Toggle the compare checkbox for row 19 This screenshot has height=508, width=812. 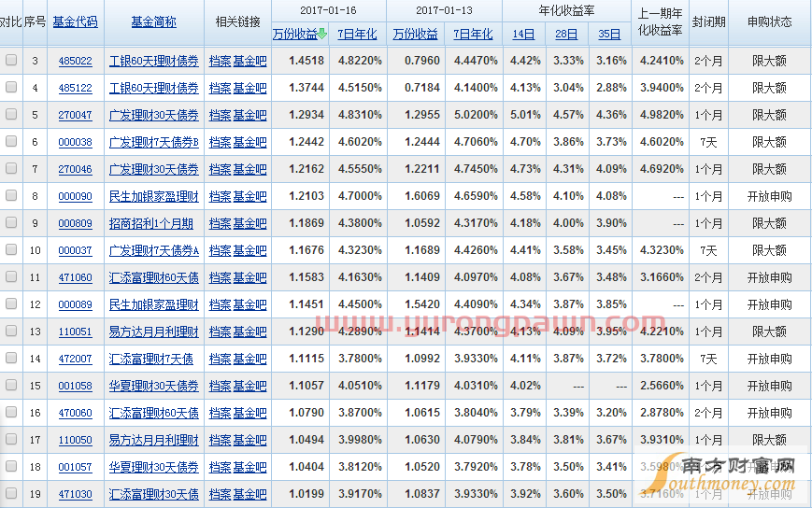click(11, 493)
